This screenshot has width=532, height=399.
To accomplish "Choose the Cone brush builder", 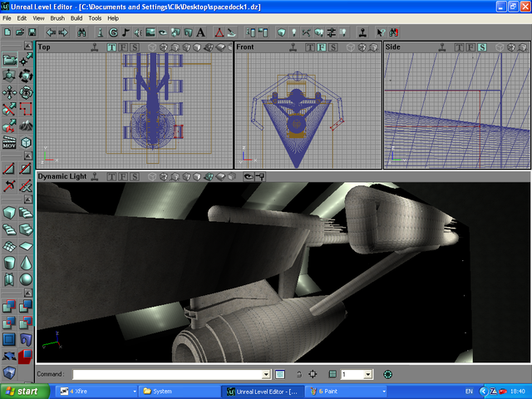I will tap(26, 263).
